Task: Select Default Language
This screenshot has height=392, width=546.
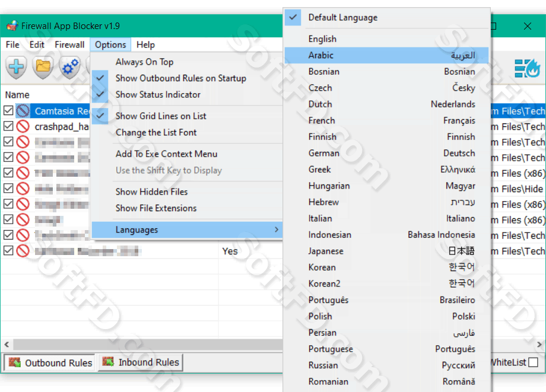Action: [386, 17]
